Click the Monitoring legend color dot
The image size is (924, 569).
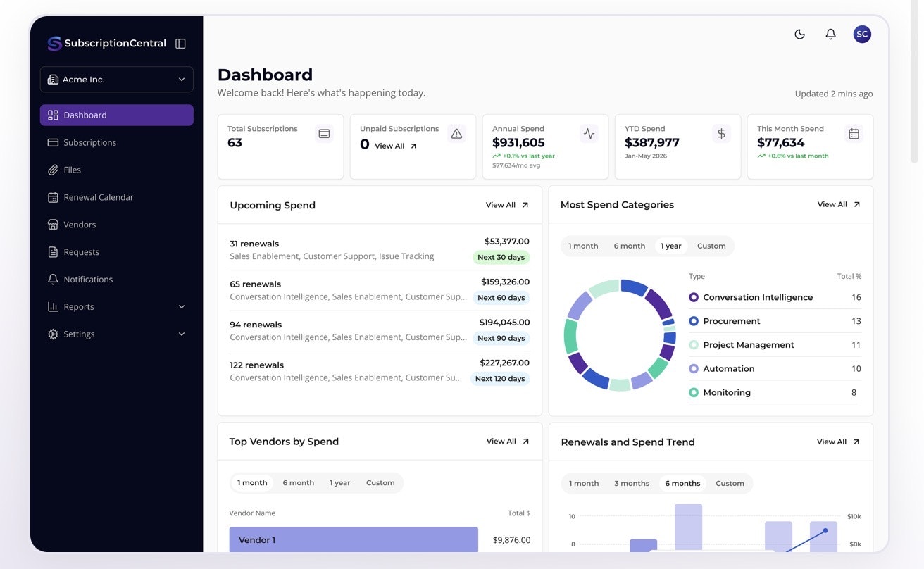pyautogui.click(x=694, y=392)
